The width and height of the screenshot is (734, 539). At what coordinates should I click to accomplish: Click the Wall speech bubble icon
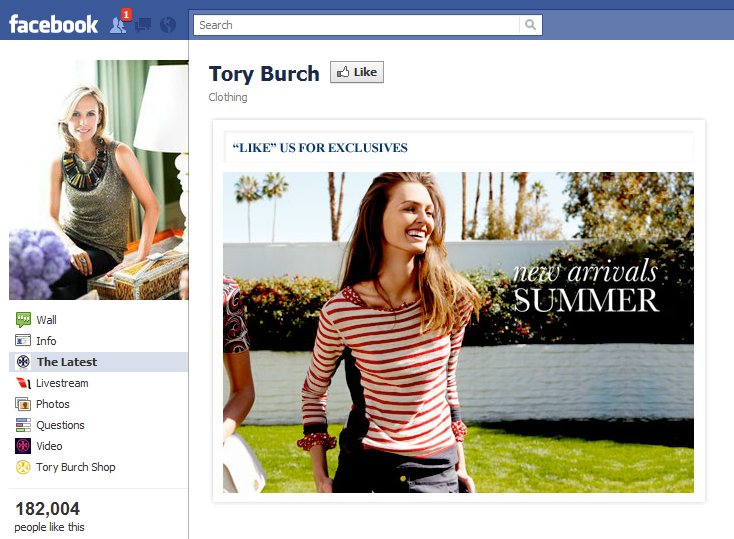pos(23,320)
